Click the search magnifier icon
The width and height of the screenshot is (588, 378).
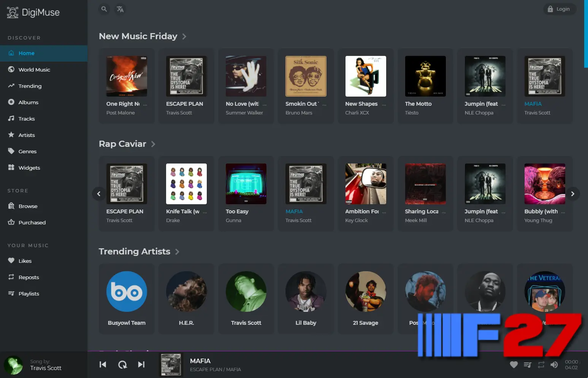pyautogui.click(x=104, y=9)
